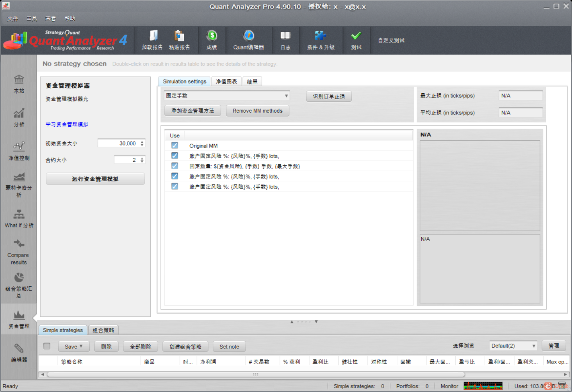Click the 删除 button
572x392 pixels.
(106, 346)
